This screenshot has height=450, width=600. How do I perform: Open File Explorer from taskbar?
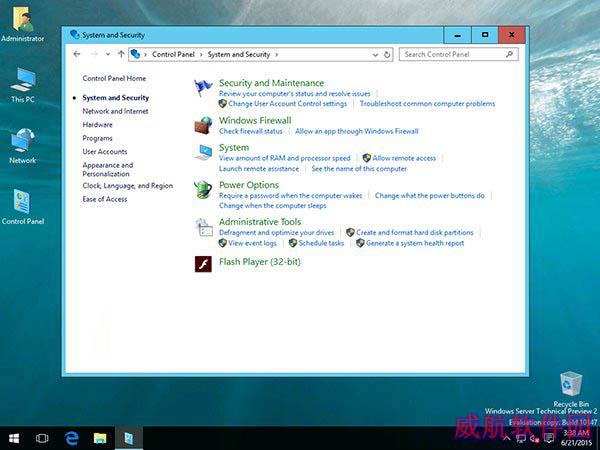click(100, 438)
